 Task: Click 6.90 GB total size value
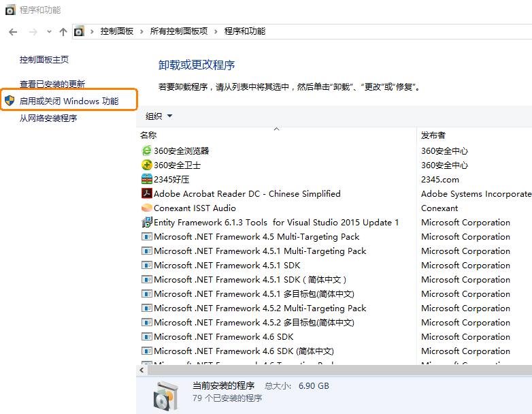click(x=314, y=386)
